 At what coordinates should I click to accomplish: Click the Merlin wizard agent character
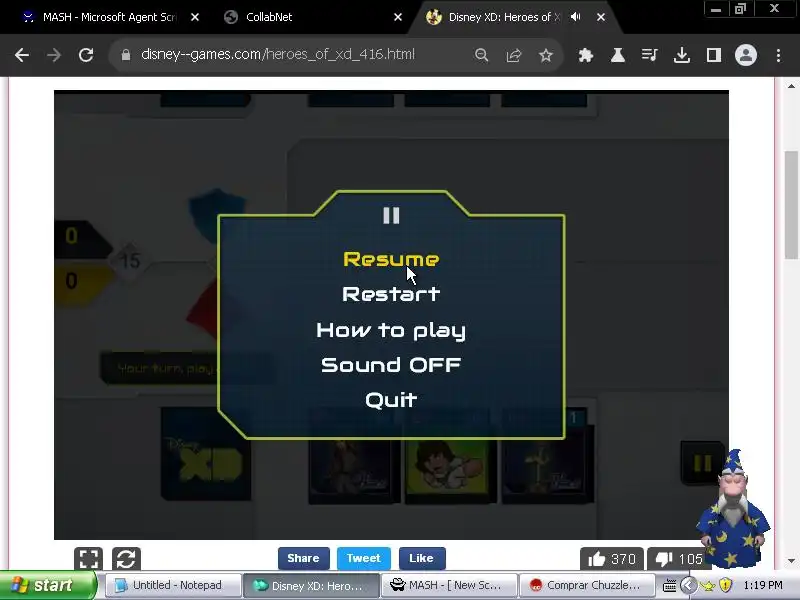coord(733,508)
